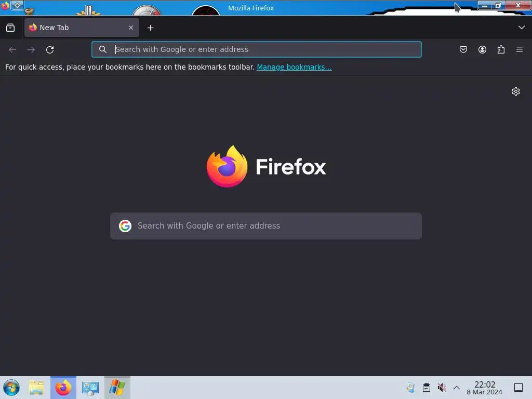Show desktop with the corner button
This screenshot has width=532, height=399.
pos(518,388)
